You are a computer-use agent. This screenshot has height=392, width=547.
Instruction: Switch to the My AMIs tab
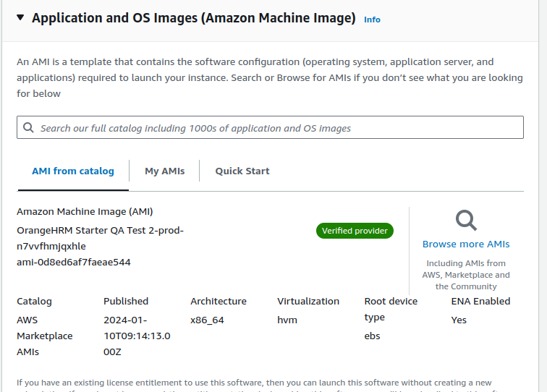click(x=165, y=171)
